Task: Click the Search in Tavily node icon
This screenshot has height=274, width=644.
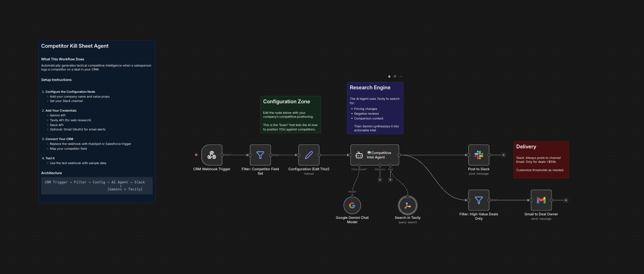Action: (407, 205)
